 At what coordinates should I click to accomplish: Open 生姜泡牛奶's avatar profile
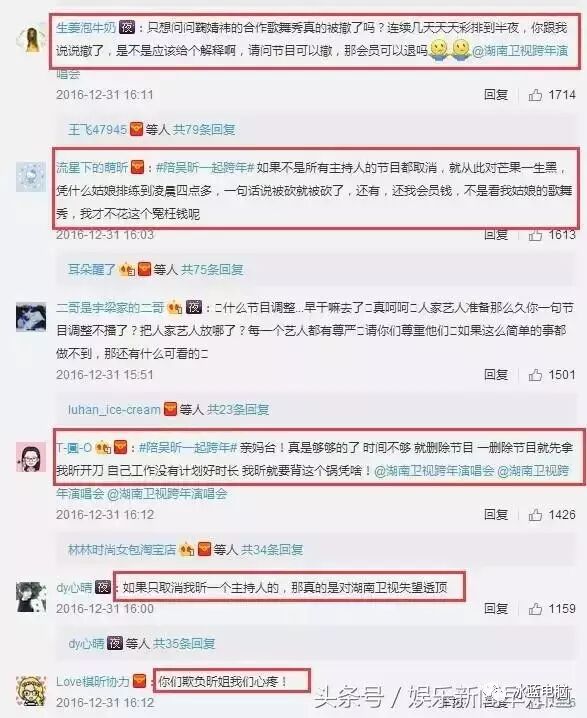pyautogui.click(x=31, y=38)
